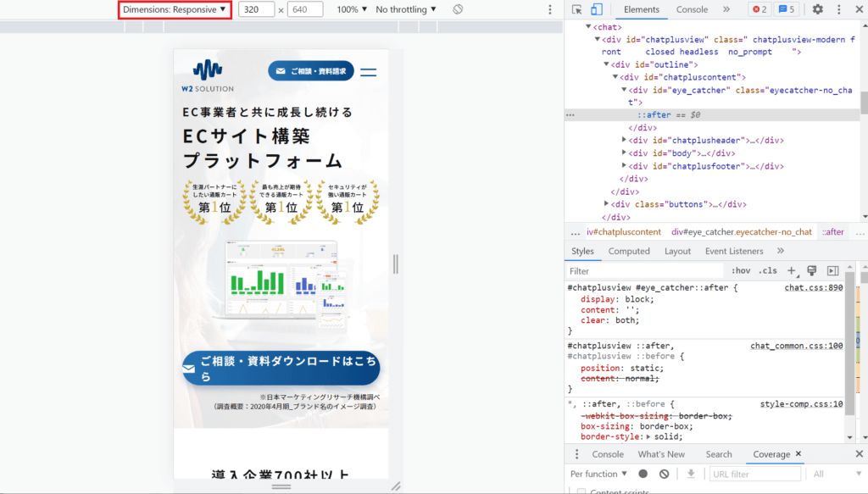Switch to the Computed tab

click(x=629, y=251)
